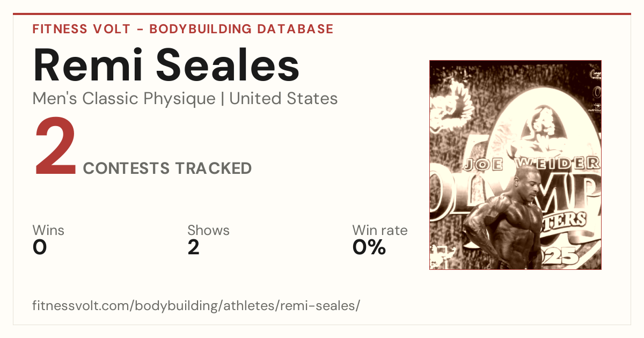Open the fitnessvolt.com athlete URL

(196, 306)
